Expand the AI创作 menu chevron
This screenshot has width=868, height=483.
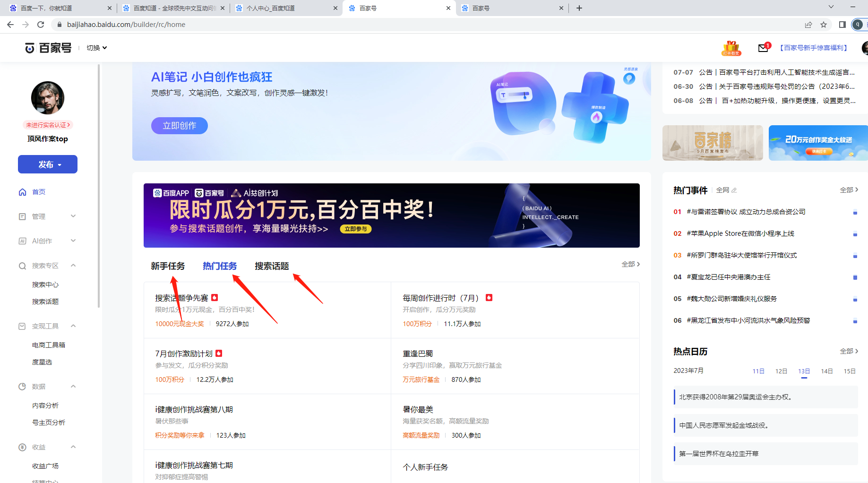pos(73,241)
